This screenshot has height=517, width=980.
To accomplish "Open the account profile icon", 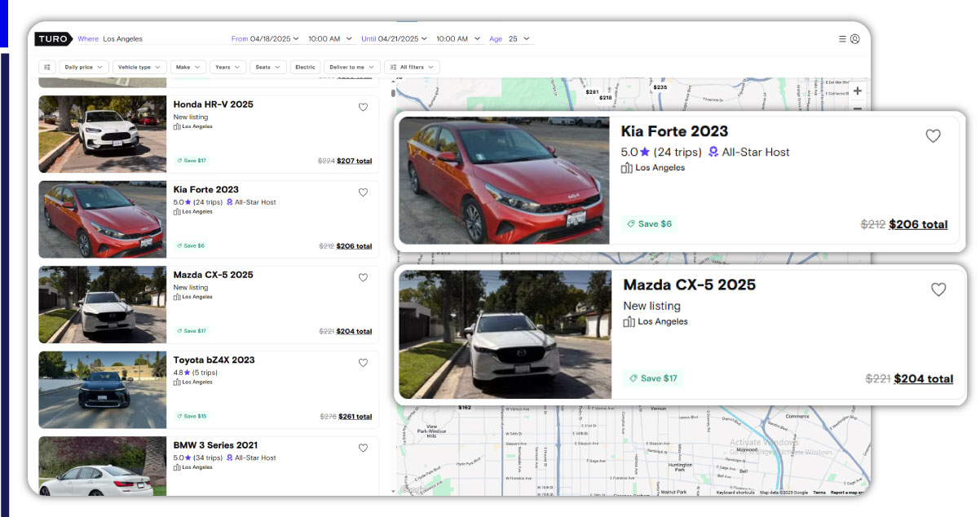I will pos(854,38).
